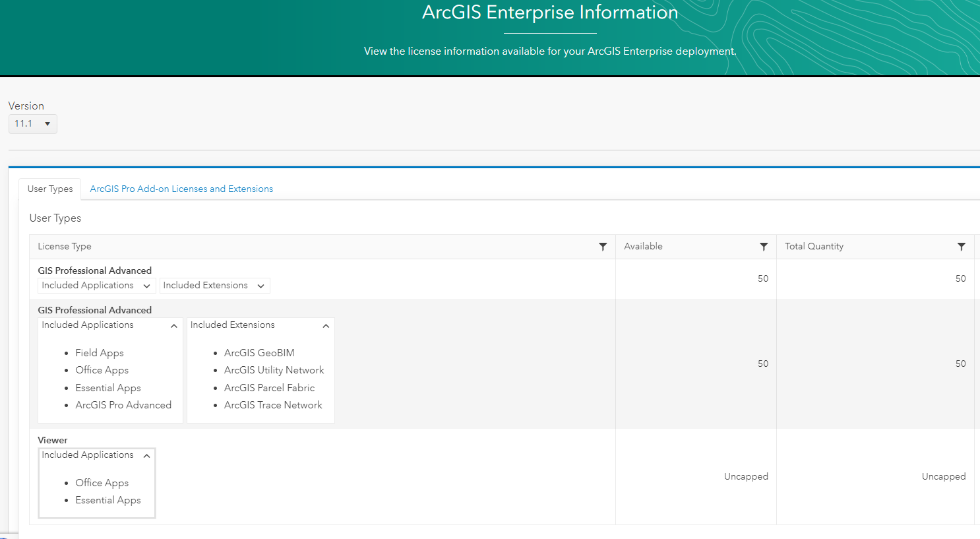Click the ArcGIS Utility Network list item
The image size is (980, 539).
pyautogui.click(x=274, y=370)
